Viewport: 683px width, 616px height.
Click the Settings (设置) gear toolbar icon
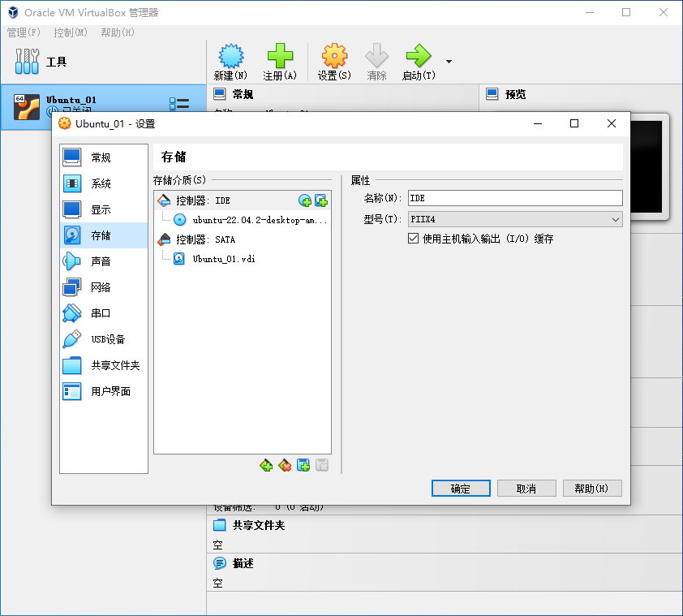[x=334, y=62]
